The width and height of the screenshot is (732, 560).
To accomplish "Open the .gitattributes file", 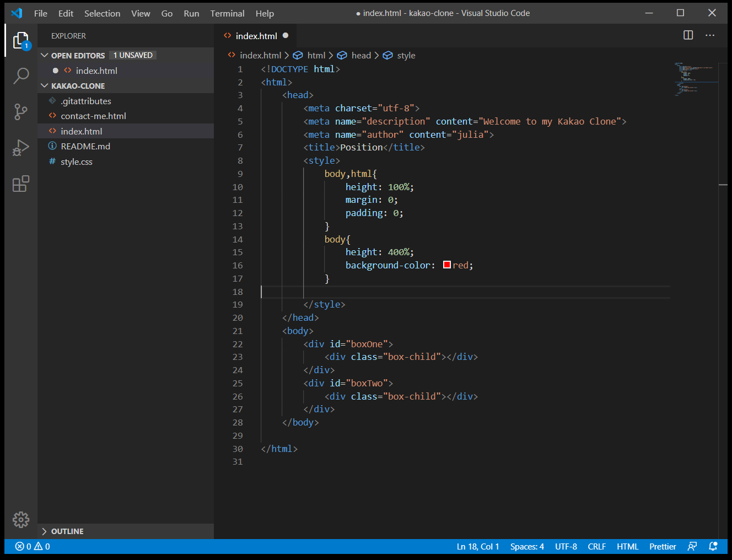I will coord(126,101).
